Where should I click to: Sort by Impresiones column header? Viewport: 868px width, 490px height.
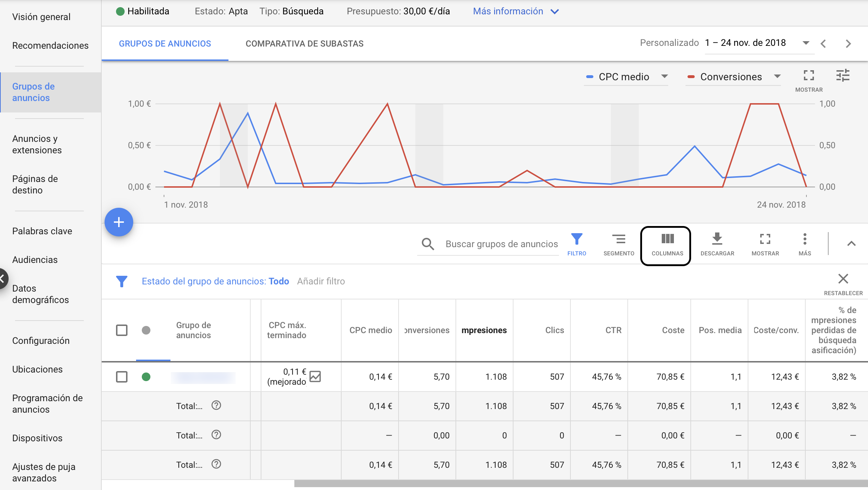[x=484, y=330]
